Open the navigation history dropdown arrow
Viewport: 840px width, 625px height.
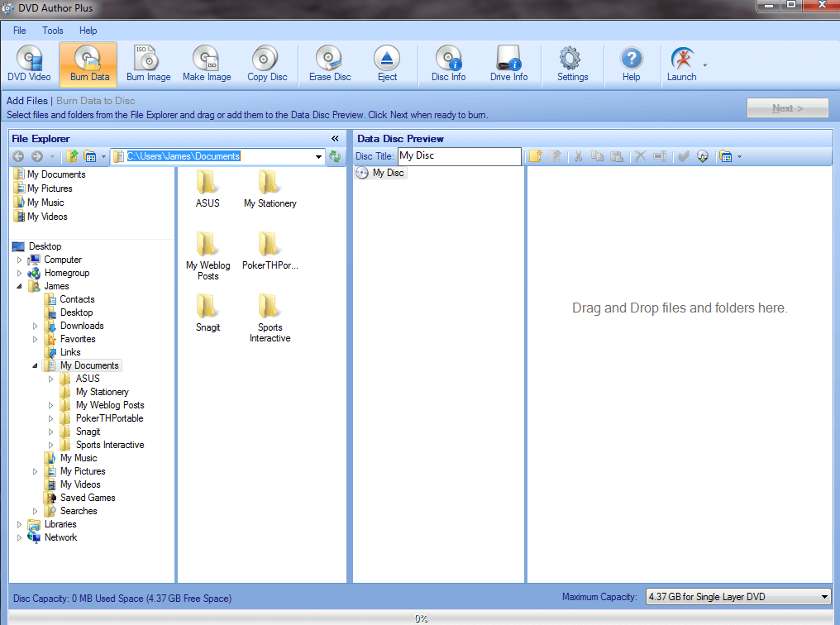(x=52, y=156)
